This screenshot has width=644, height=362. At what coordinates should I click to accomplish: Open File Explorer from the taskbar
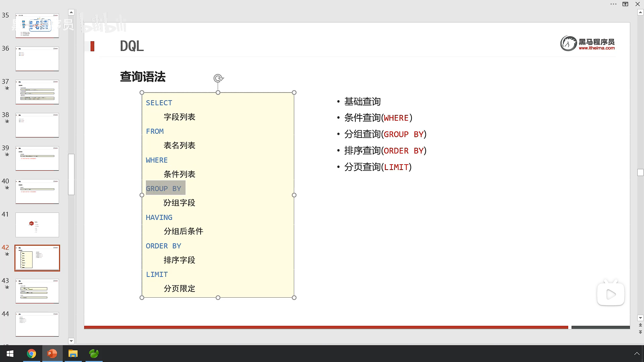pos(73,354)
